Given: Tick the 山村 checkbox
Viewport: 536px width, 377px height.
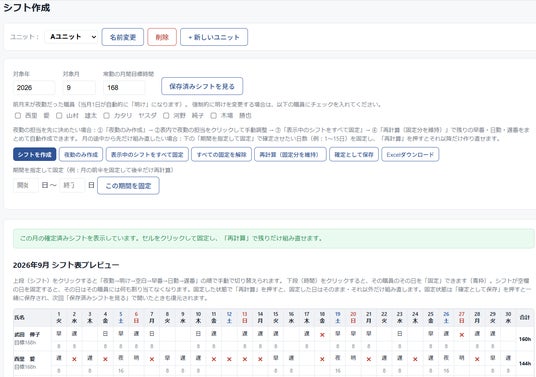Looking at the screenshot, I should tap(59, 116).
